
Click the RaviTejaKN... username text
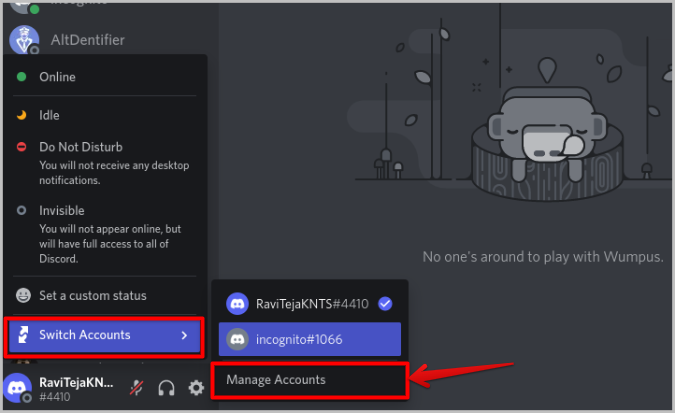coord(76,382)
